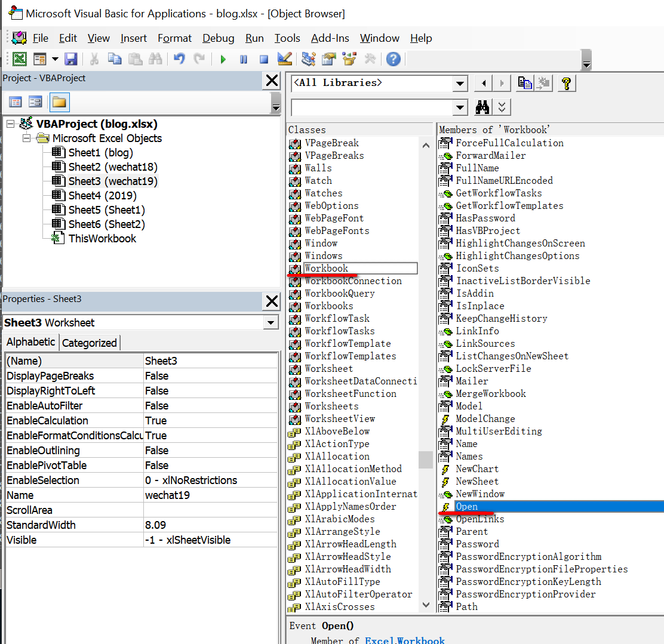Click Show Search Results chevron button
The image size is (664, 644).
click(x=502, y=107)
